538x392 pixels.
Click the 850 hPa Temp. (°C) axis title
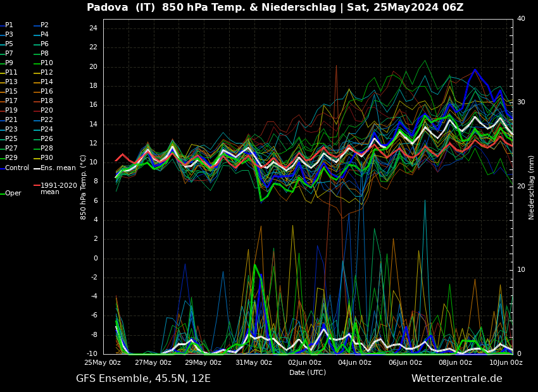83,187
